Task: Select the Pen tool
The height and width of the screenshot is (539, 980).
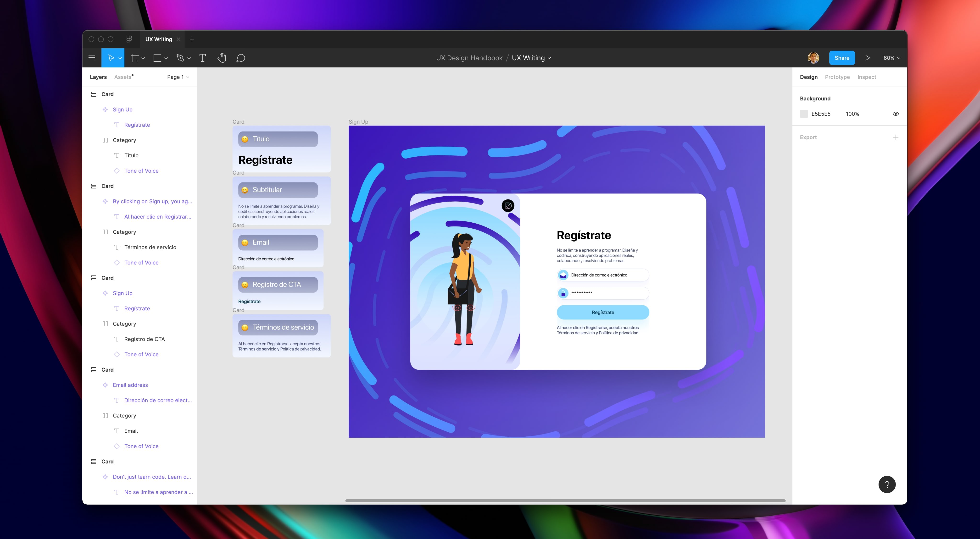Action: 180,58
